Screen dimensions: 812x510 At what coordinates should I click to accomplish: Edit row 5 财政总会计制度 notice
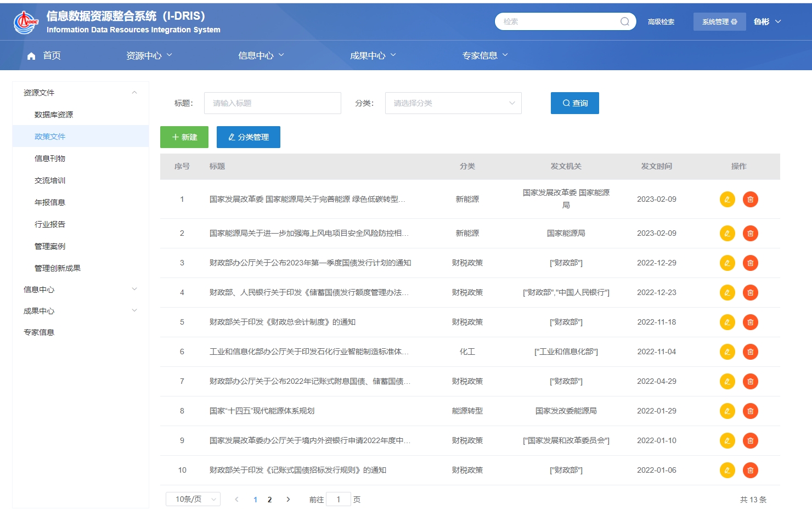(727, 322)
